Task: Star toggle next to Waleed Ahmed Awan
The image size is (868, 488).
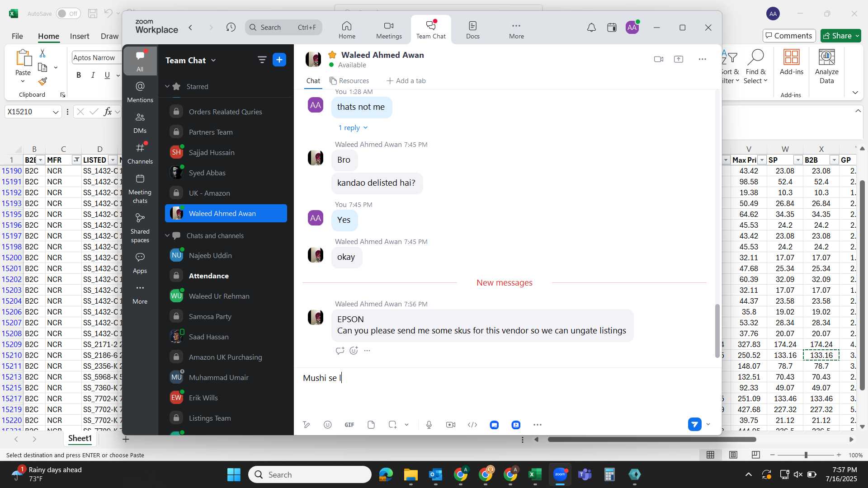Action: coord(332,55)
